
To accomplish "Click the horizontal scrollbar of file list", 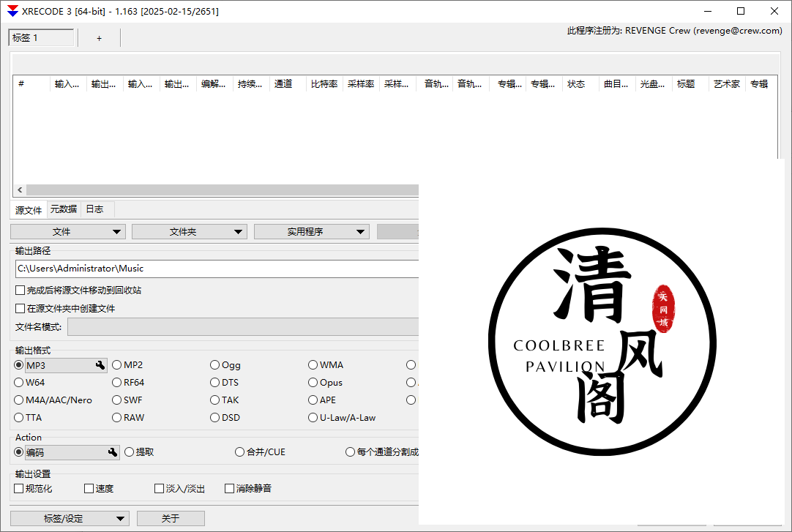I will (x=223, y=190).
